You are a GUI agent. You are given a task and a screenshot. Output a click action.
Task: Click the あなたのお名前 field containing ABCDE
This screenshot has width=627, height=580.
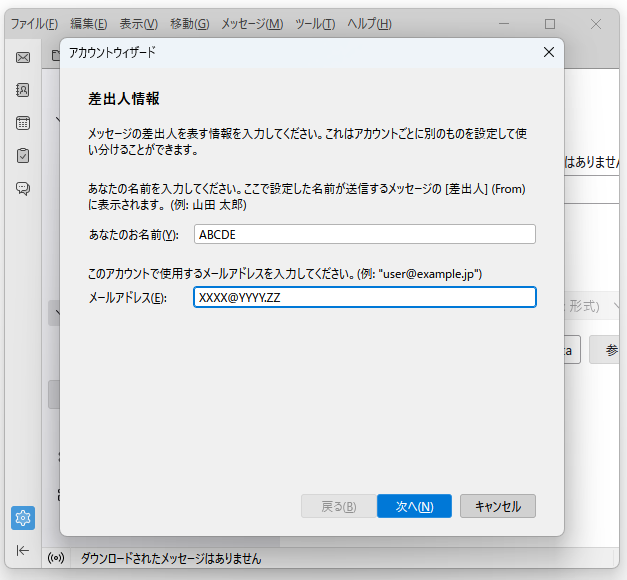coord(364,234)
